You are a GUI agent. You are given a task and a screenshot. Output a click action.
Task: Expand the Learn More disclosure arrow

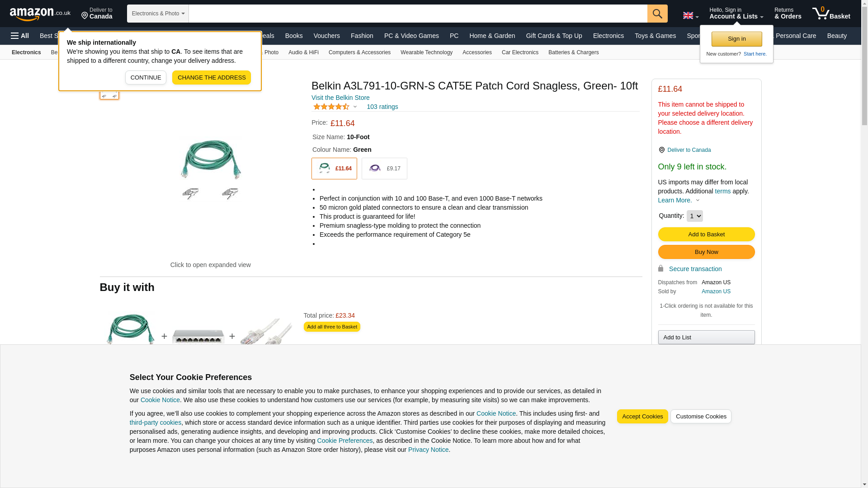pyautogui.click(x=698, y=201)
